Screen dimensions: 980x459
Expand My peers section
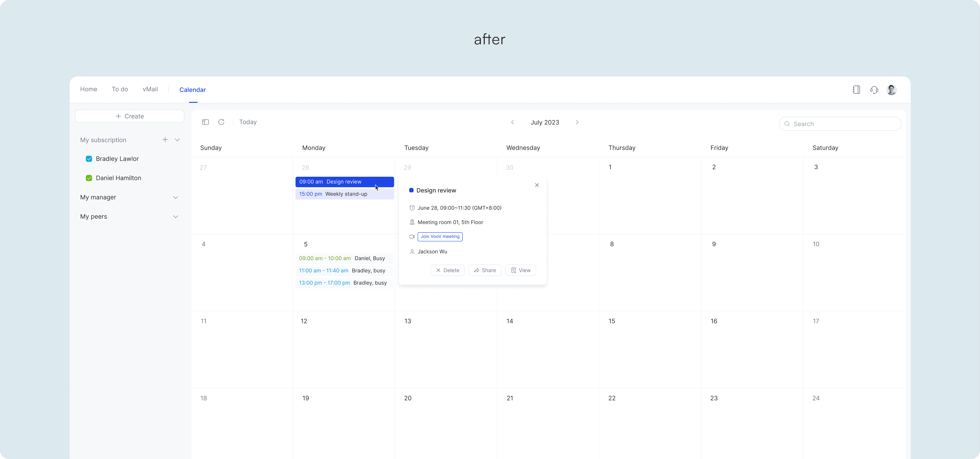(x=176, y=217)
